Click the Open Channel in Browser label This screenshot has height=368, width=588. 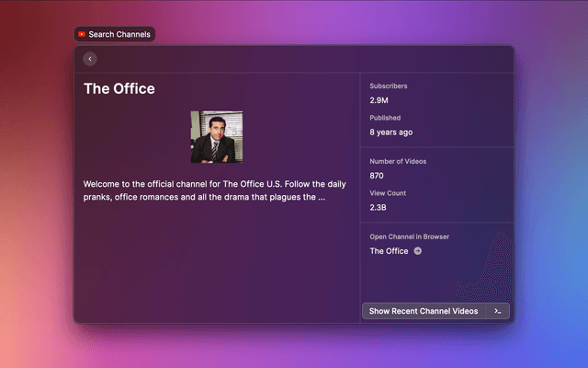click(x=410, y=237)
